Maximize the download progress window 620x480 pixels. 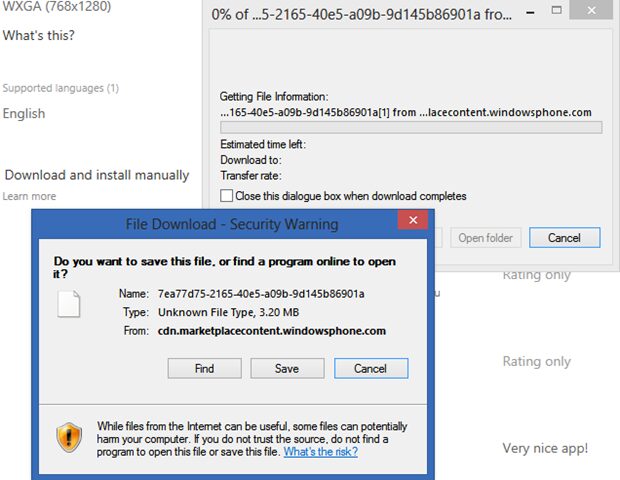556,10
